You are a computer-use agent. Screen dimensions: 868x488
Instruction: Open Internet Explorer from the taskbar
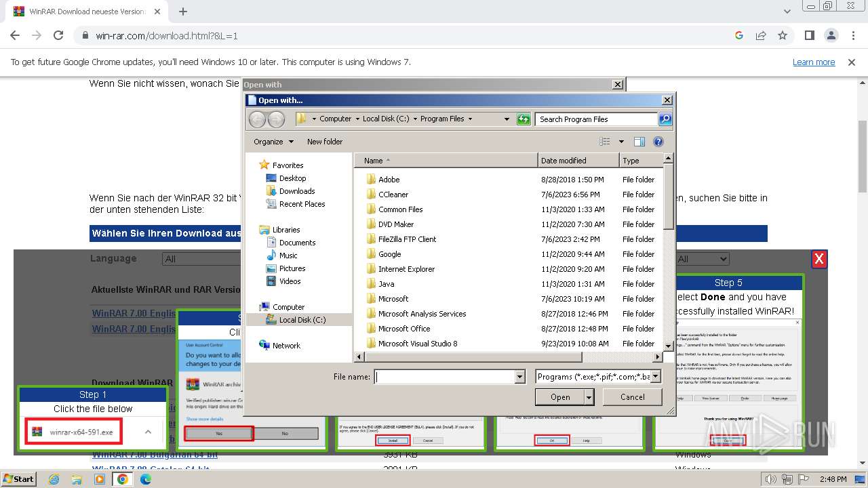tap(54, 479)
